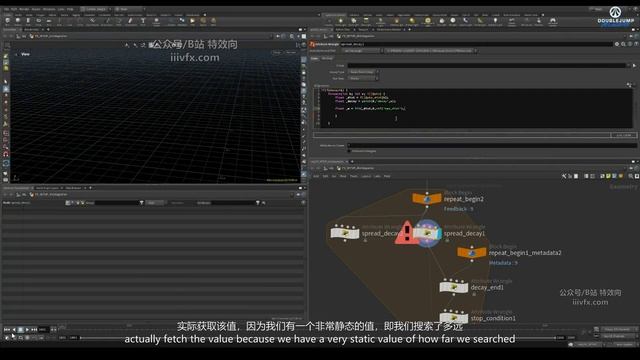The height and width of the screenshot is (360, 640).
Task: Add a new pane tab beside Geometry Spreadsheet
Action: [x=90, y=188]
